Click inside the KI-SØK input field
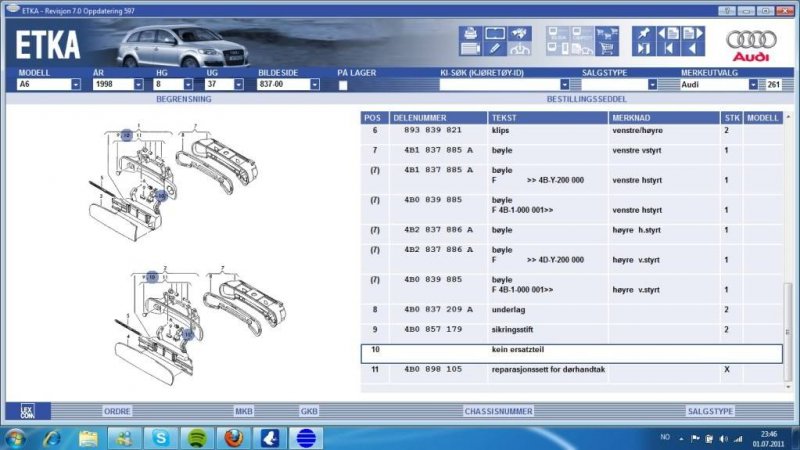This screenshot has height=450, width=800. tap(499, 85)
